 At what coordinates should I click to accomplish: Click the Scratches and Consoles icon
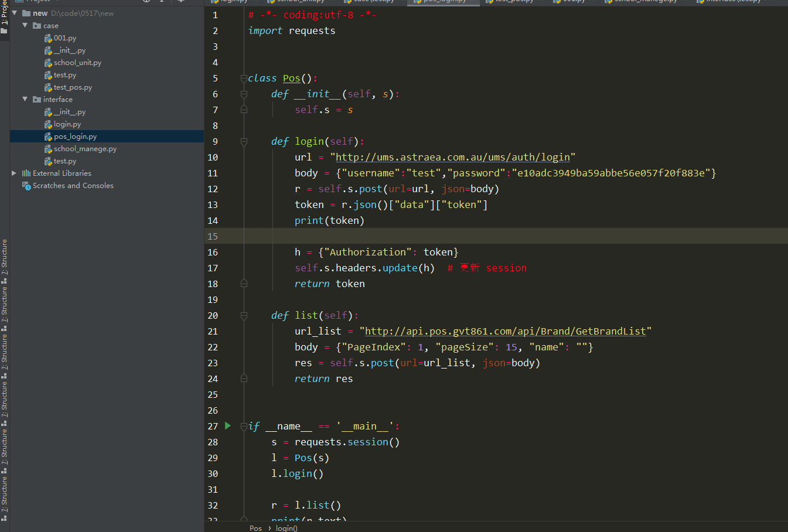pos(26,186)
